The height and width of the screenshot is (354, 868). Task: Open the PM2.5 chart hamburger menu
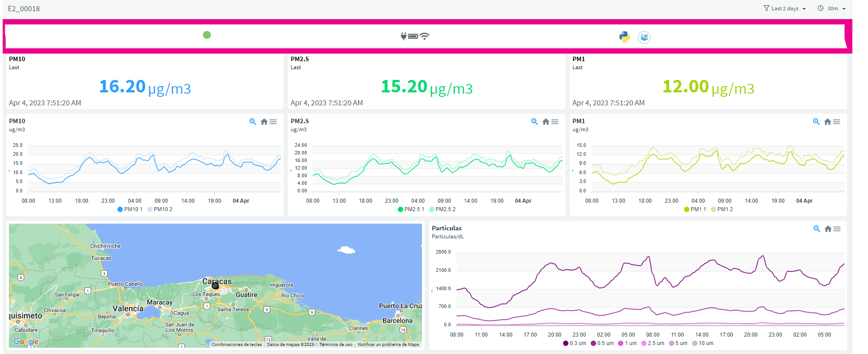coord(555,121)
